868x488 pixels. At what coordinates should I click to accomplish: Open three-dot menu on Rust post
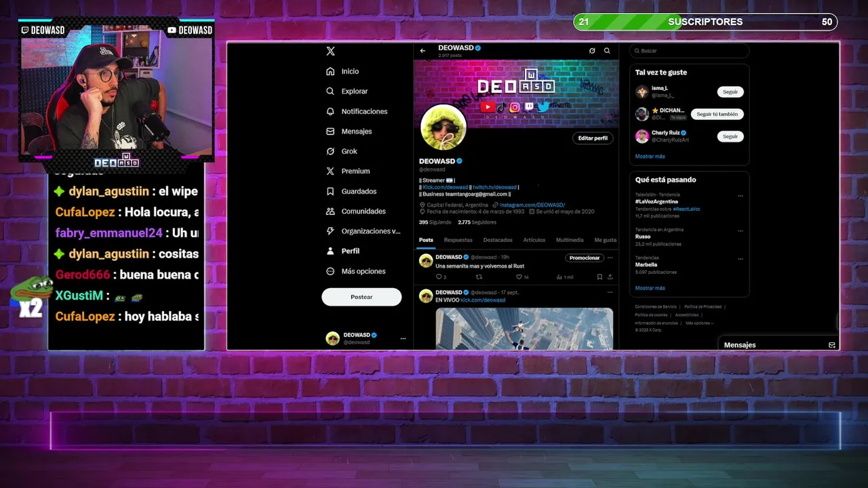coord(610,258)
